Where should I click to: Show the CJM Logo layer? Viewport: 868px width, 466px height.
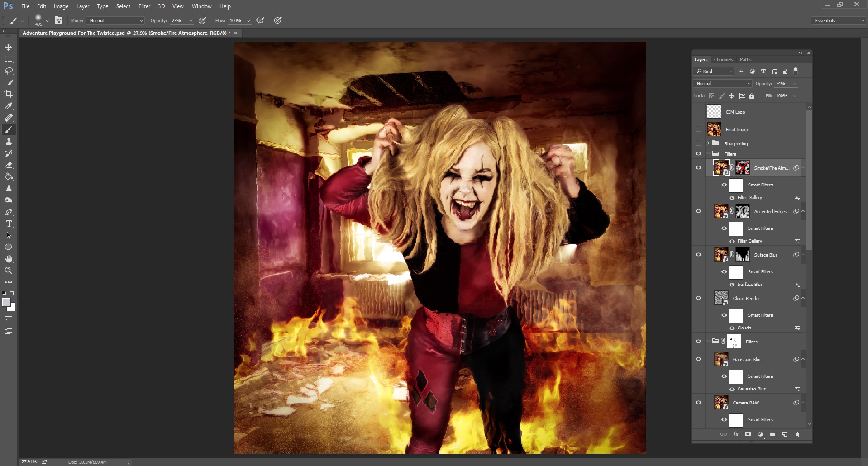coord(698,112)
